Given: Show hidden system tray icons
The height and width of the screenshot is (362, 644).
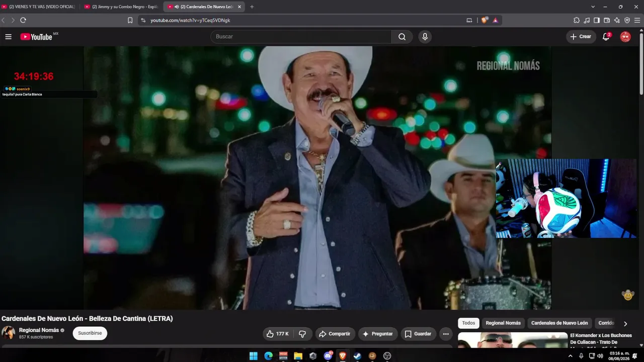Looking at the screenshot, I should 570,356.
